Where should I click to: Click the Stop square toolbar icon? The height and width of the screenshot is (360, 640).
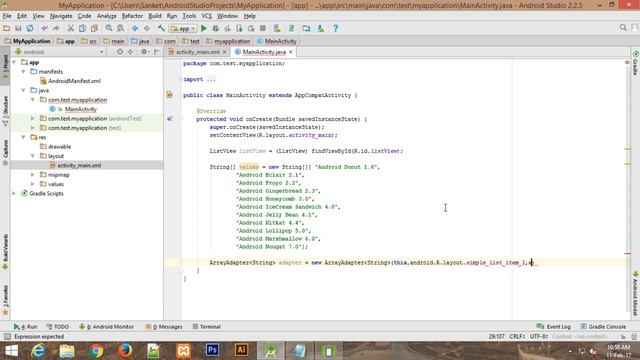point(263,28)
